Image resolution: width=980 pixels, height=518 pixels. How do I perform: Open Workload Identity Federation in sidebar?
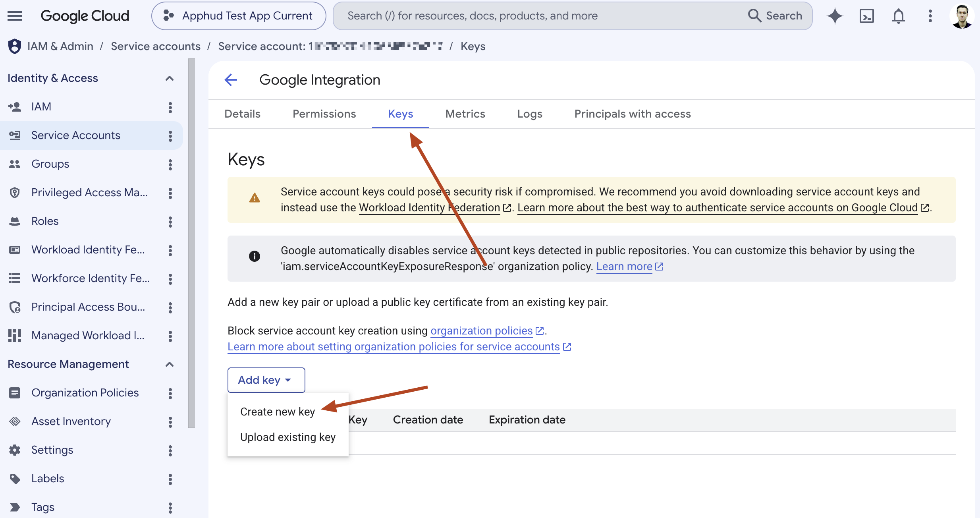(x=88, y=249)
